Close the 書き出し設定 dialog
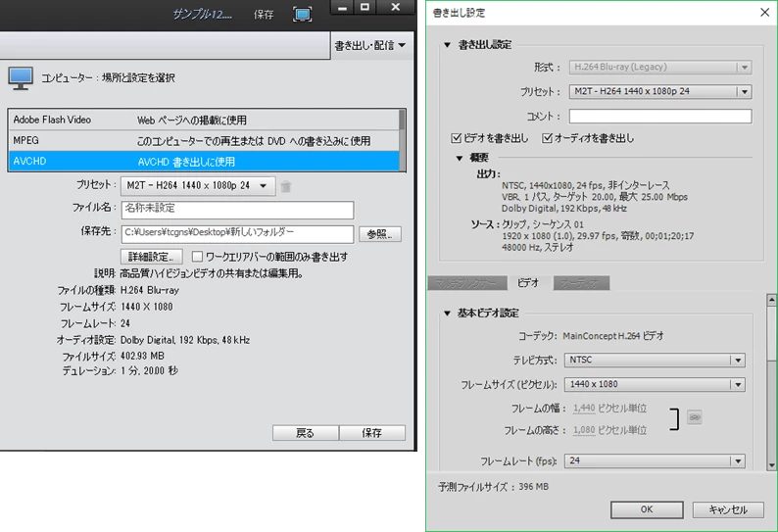Image resolution: width=778 pixels, height=532 pixels. point(765,12)
